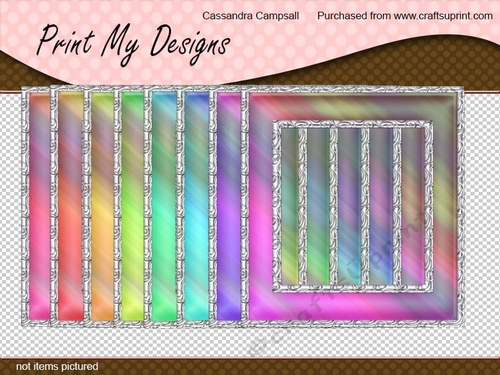Select the coral red framed panel
This screenshot has height=375, width=500.
[x=67, y=206]
